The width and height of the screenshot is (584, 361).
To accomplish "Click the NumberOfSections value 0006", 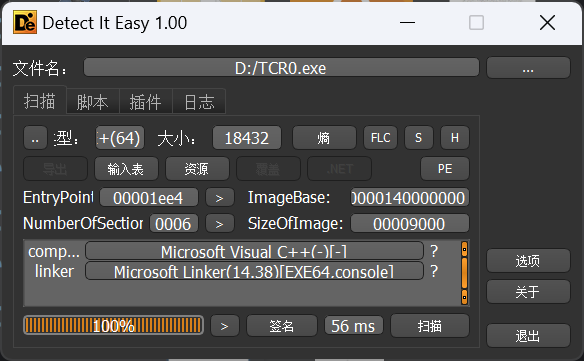I will coord(174,224).
